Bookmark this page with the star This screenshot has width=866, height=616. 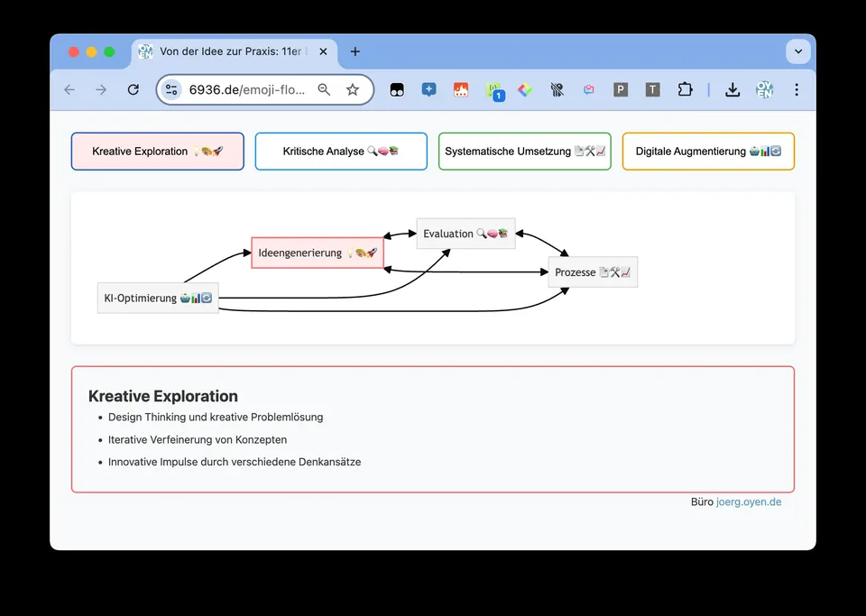pyautogui.click(x=353, y=89)
